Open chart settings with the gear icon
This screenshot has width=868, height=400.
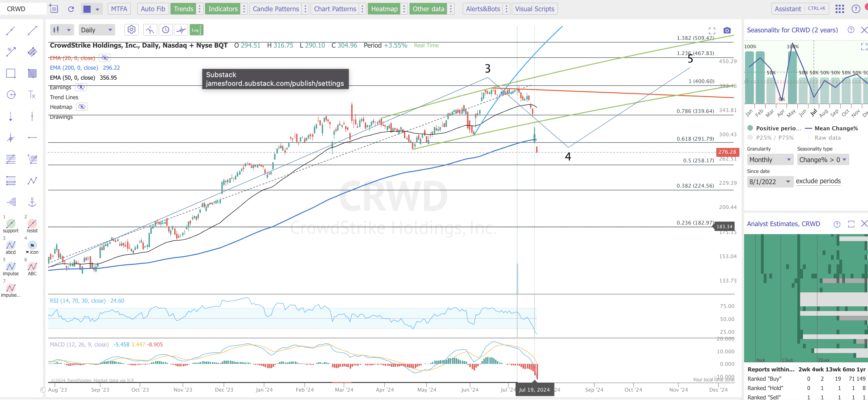point(131,30)
